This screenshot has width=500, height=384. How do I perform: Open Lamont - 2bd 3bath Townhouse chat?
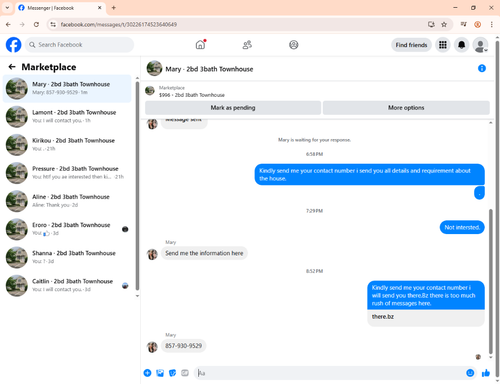67,117
